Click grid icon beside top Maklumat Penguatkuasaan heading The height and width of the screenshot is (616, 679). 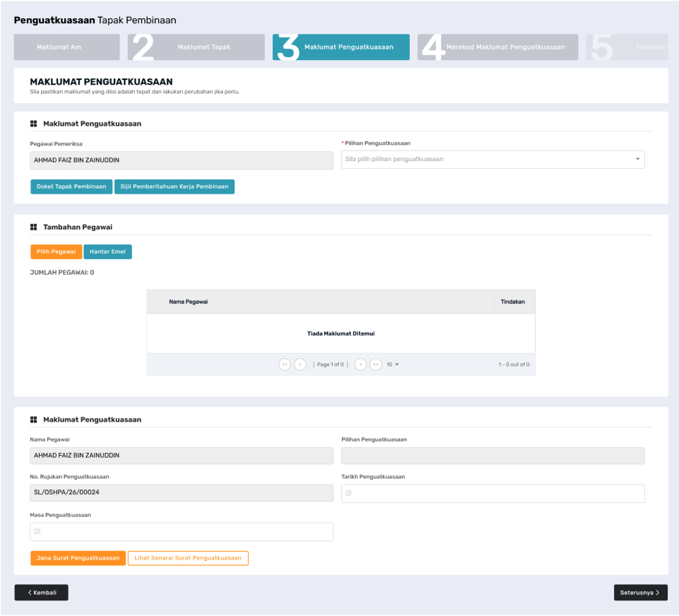coord(33,124)
